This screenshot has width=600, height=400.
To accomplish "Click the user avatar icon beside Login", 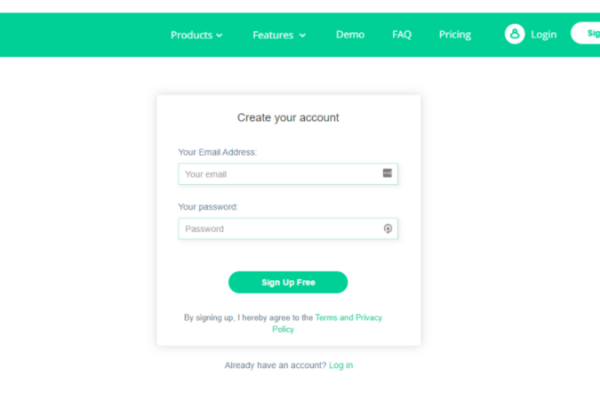I will tap(514, 34).
